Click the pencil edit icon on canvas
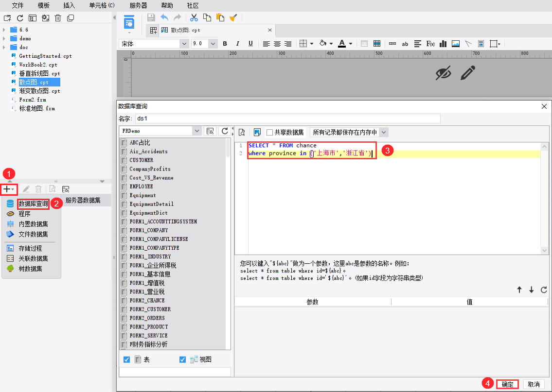This screenshot has width=552, height=392. click(468, 73)
